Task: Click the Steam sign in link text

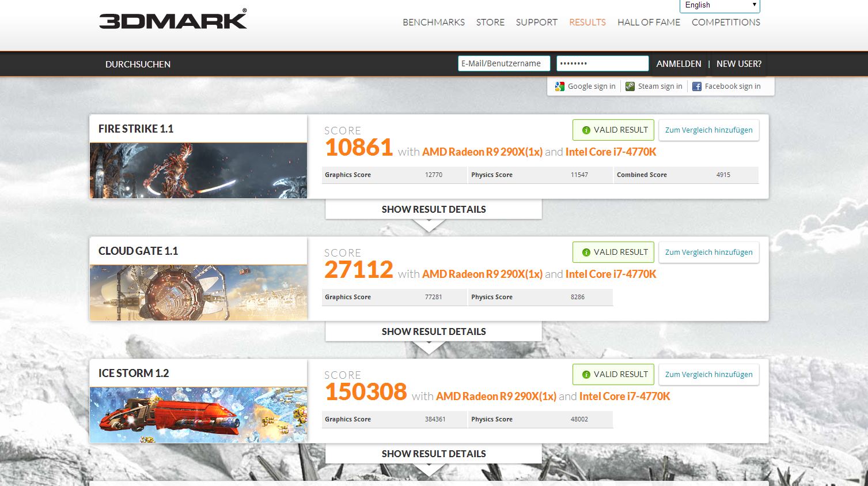Action: tap(660, 86)
